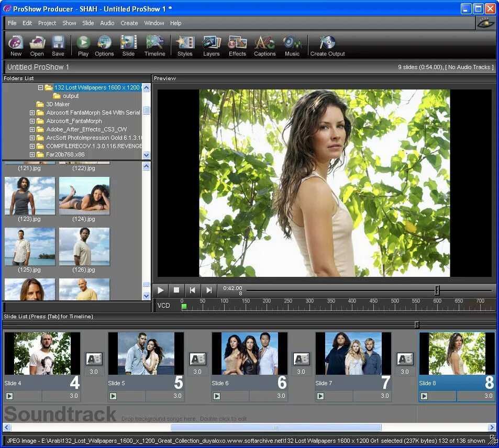
Task: Click the transition icon after Slide 5
Action: click(x=197, y=359)
